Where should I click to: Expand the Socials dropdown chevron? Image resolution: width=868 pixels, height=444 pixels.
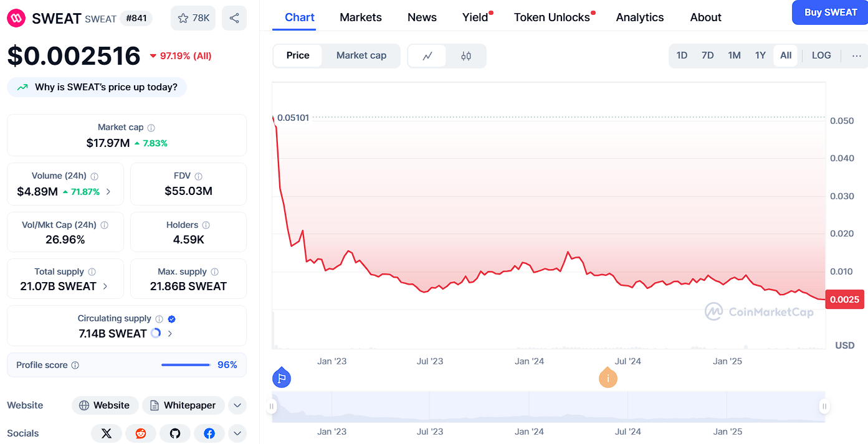(x=237, y=433)
